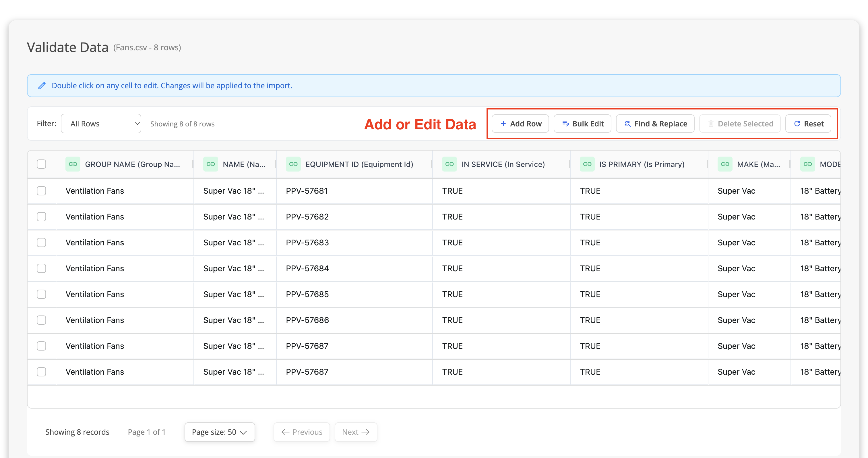Open Find & Replace
868x458 pixels.
(655, 124)
